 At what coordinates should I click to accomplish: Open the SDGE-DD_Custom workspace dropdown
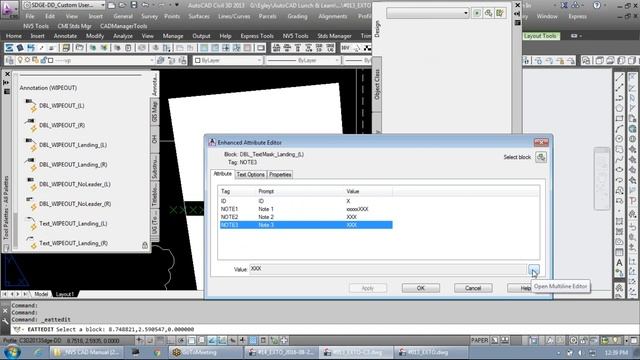64,5
